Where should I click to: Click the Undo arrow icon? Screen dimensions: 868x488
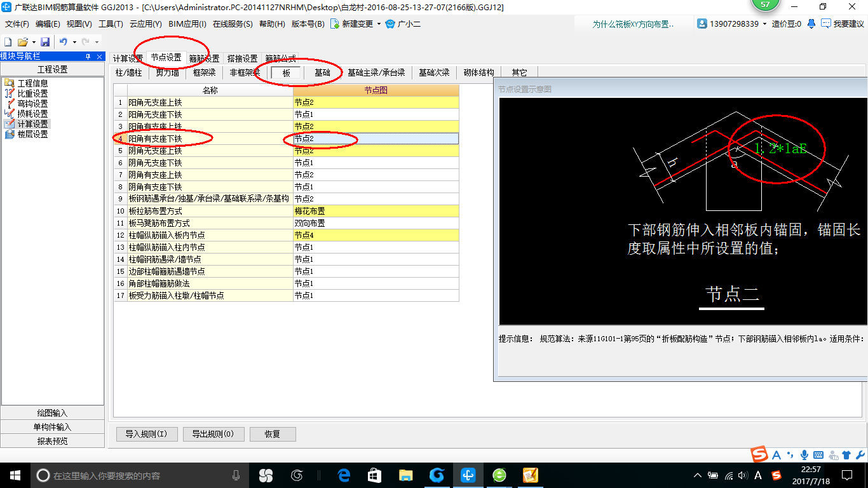tap(64, 42)
